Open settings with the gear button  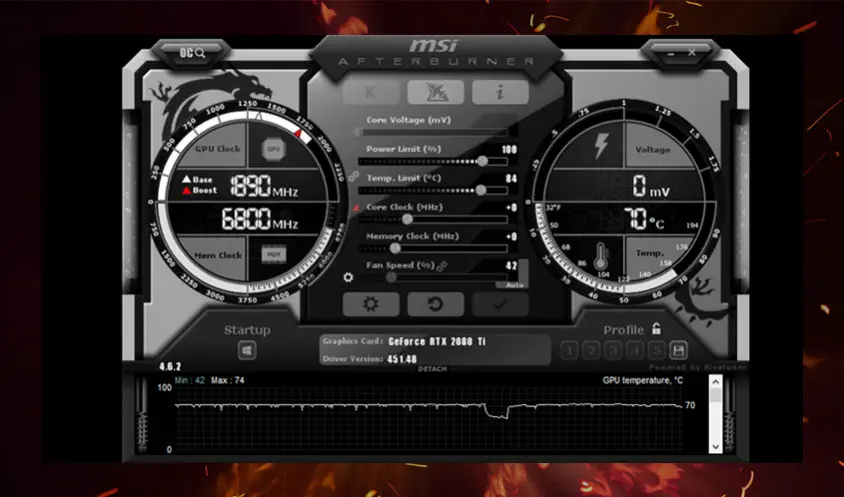point(371,304)
